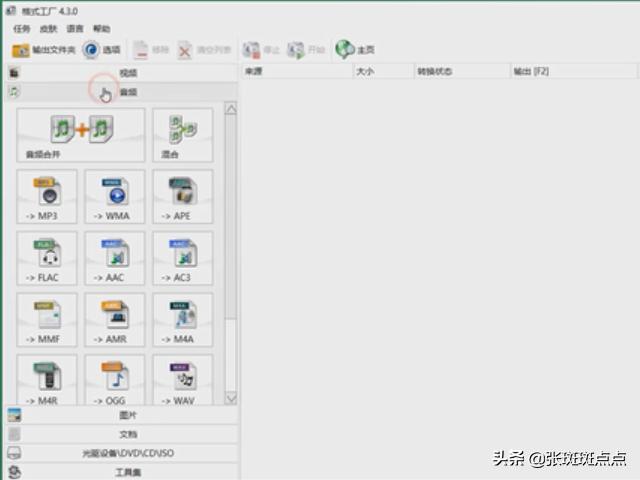Open the FLAC conversion option
The width and height of the screenshot is (640, 480).
coord(47,258)
